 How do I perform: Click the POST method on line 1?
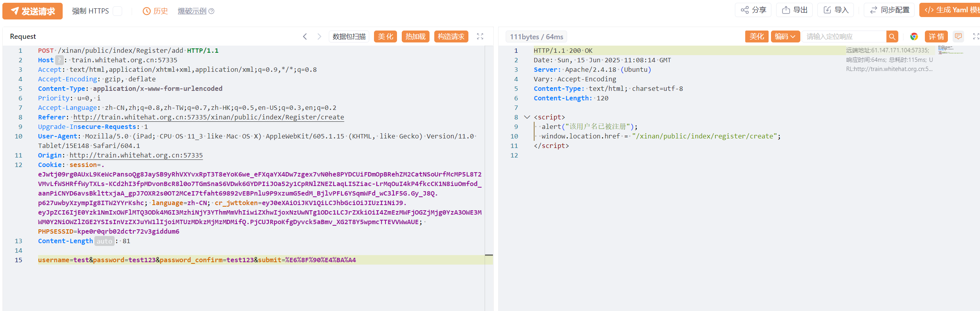tap(46, 50)
